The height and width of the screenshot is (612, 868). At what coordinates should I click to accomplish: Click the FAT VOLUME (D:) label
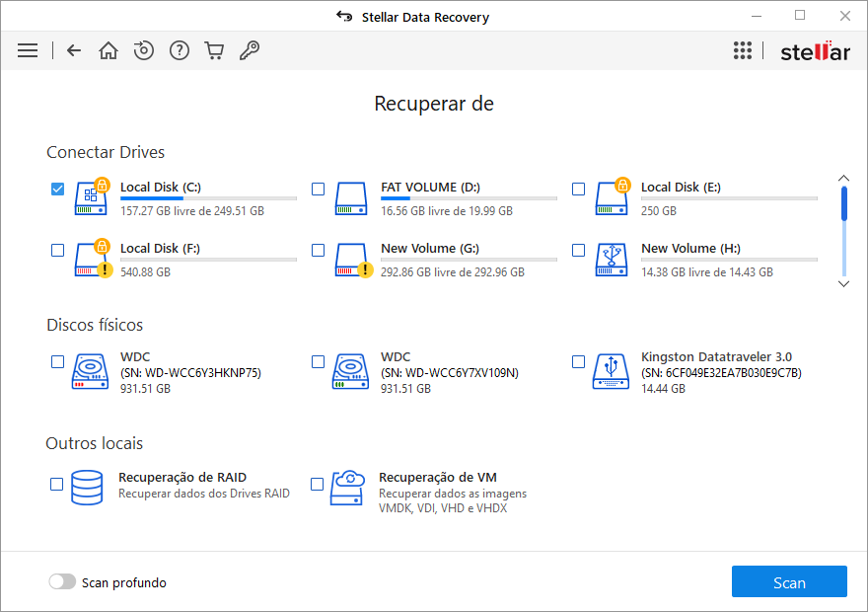[x=430, y=188]
